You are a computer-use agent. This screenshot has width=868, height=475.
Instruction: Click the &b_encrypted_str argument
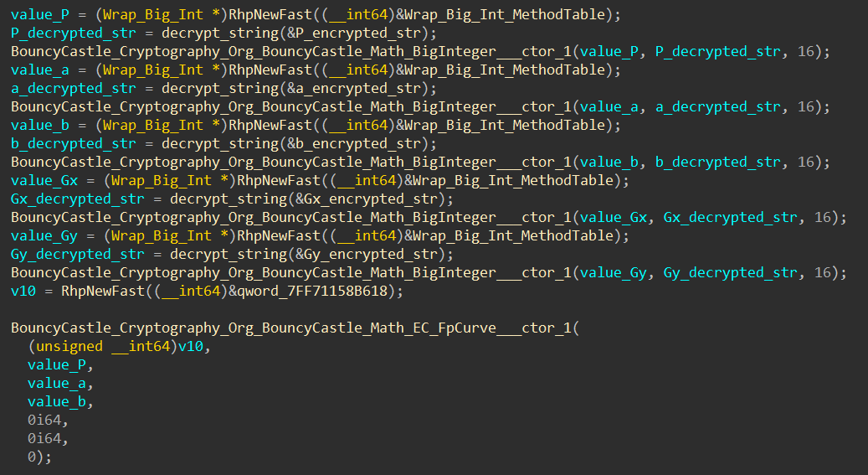coord(354,144)
